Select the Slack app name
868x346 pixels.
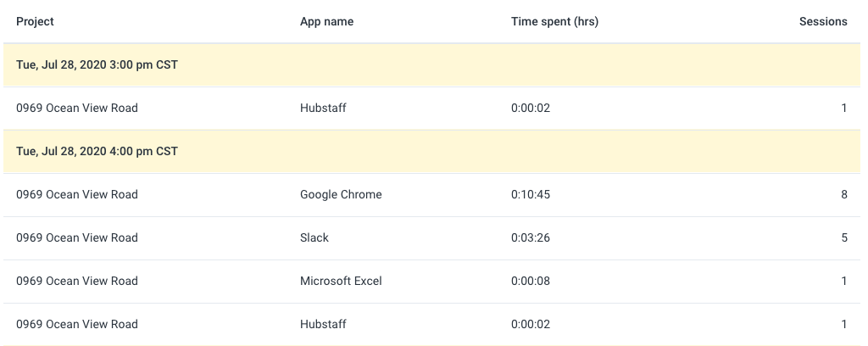[314, 237]
